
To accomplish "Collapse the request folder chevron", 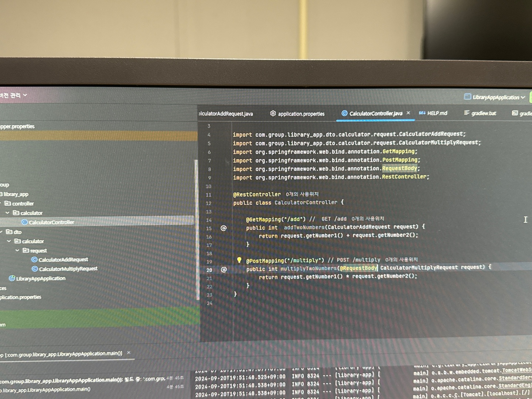I will [17, 250].
